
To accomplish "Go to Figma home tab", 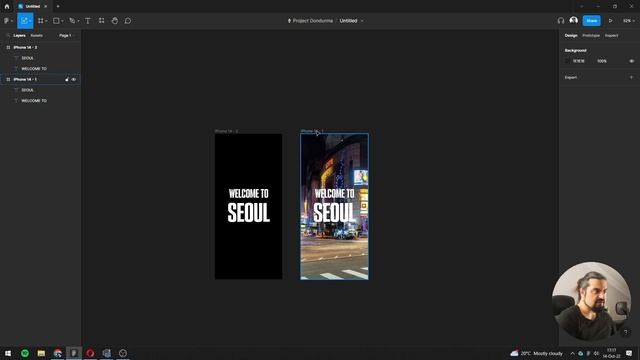I will (7, 6).
